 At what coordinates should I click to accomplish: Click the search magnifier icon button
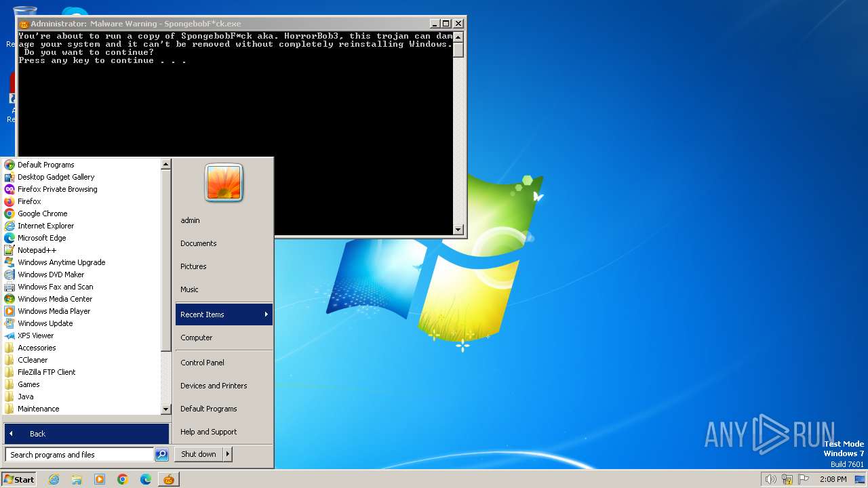pos(161,455)
